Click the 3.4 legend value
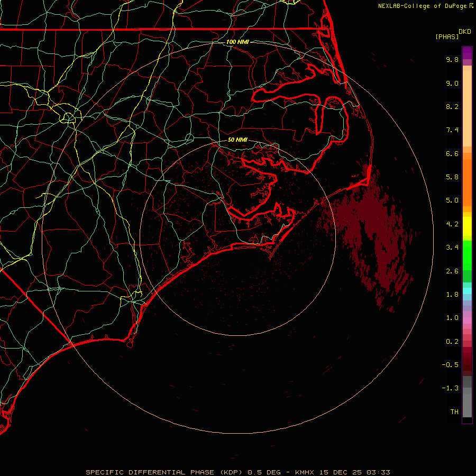The width and height of the screenshot is (476, 476). click(452, 248)
